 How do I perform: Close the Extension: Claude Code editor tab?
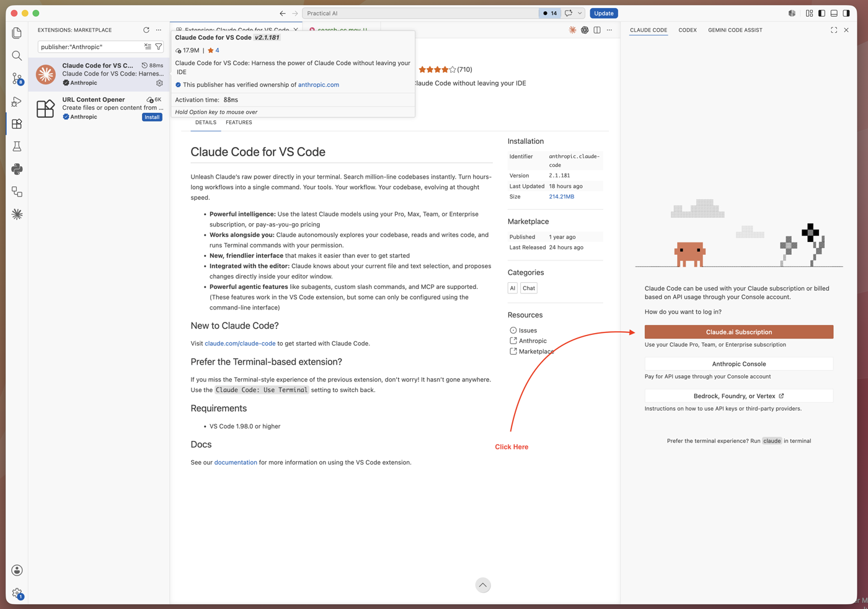point(296,29)
